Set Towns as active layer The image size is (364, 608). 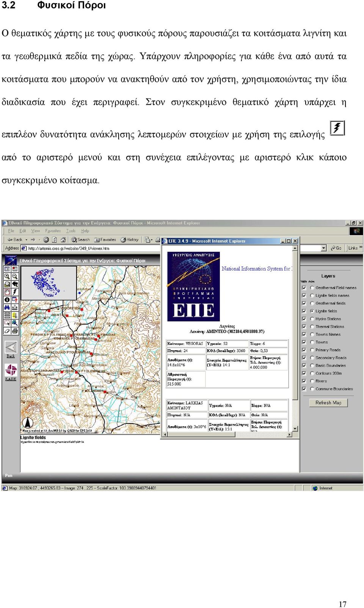coord(312,342)
